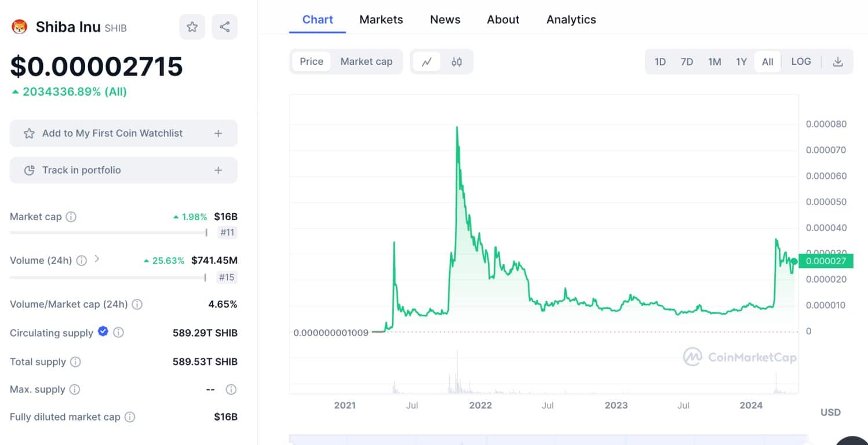Click the info icon beside Volume/Market cap (24h)
Image resolution: width=868 pixels, height=445 pixels.
click(137, 304)
